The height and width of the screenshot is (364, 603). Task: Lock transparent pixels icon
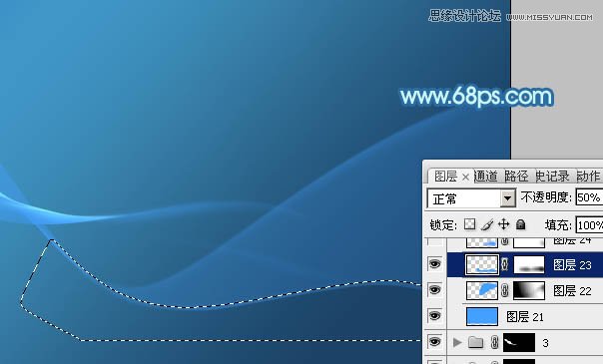[x=469, y=224]
